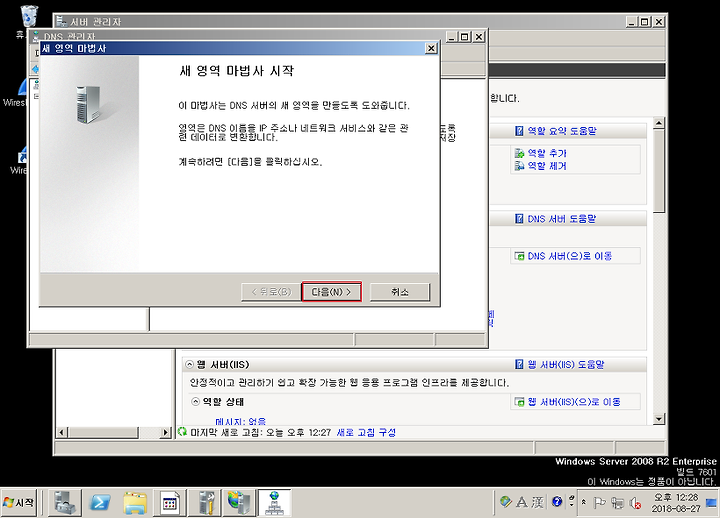Click the server image in the wizard
Image resolution: width=720 pixels, height=518 pixels.
pos(88,105)
